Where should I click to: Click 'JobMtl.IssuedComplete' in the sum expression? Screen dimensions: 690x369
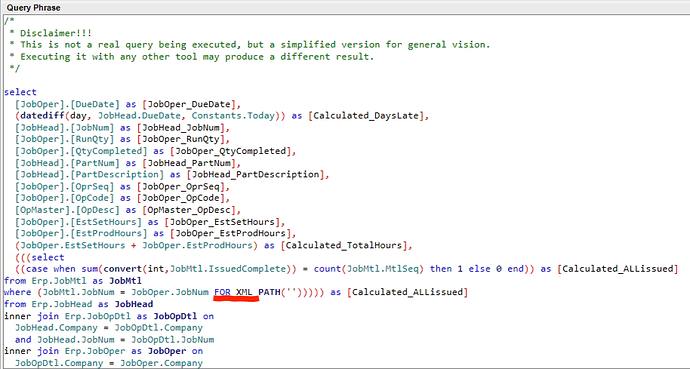[x=228, y=269]
